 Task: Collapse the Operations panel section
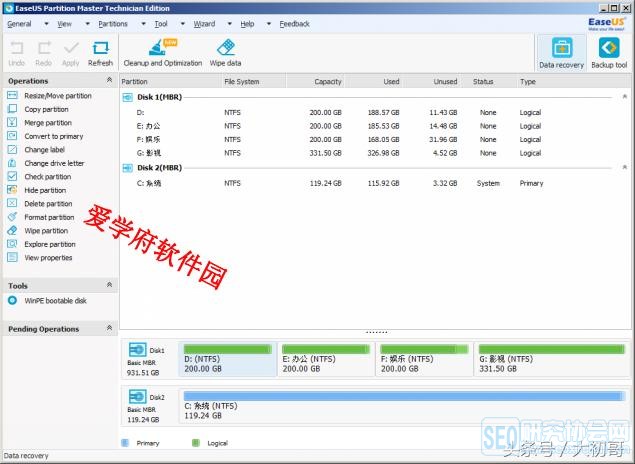pyautogui.click(x=109, y=80)
